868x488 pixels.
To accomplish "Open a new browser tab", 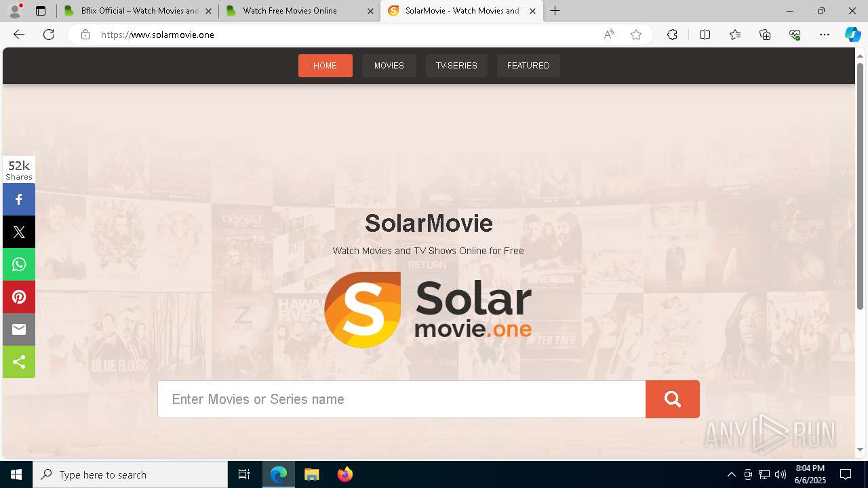I will click(x=555, y=11).
